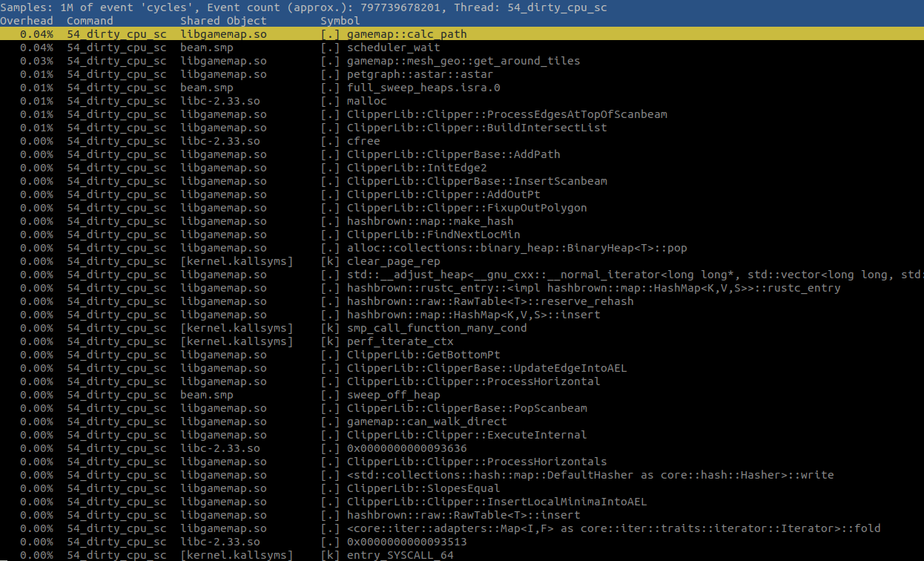The width and height of the screenshot is (924, 561).
Task: Select the smp_call_function_many_cond kernel entry
Action: 438,328
